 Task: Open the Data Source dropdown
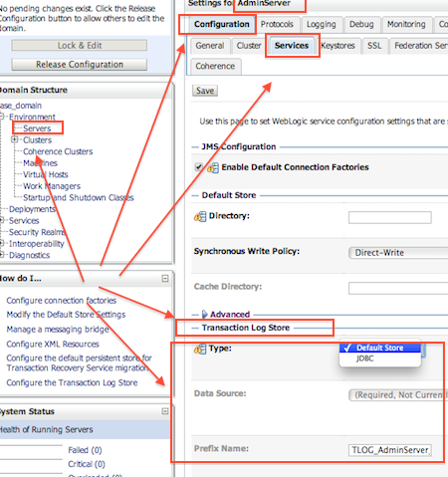point(398,395)
